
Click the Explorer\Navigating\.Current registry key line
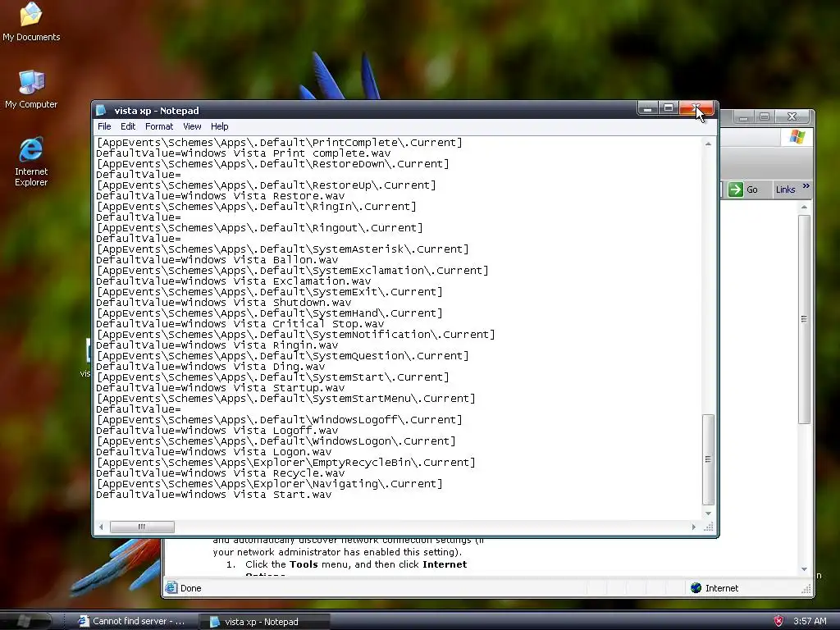[x=269, y=484]
